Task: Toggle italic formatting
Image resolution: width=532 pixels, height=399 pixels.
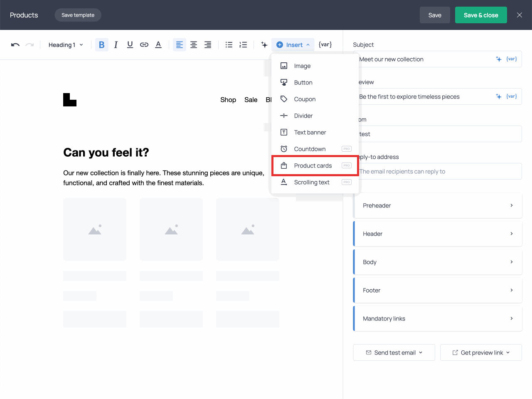Action: coord(116,45)
